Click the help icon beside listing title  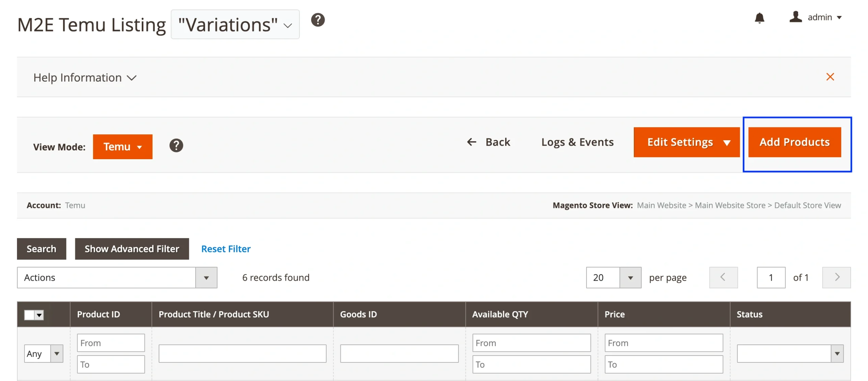(x=318, y=20)
